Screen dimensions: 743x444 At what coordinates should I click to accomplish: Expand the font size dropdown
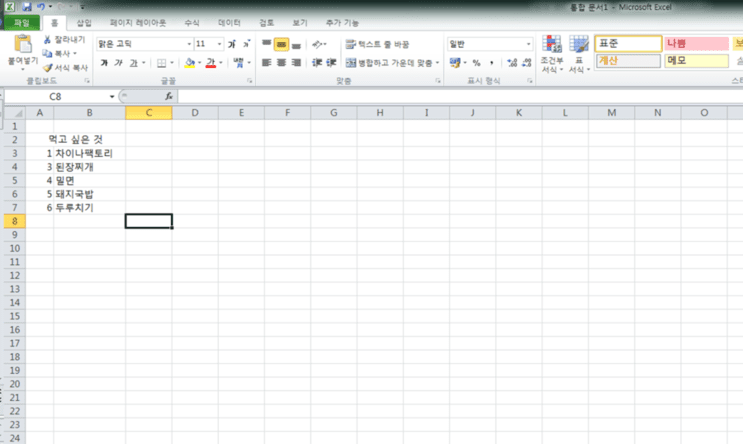pyautogui.click(x=219, y=44)
